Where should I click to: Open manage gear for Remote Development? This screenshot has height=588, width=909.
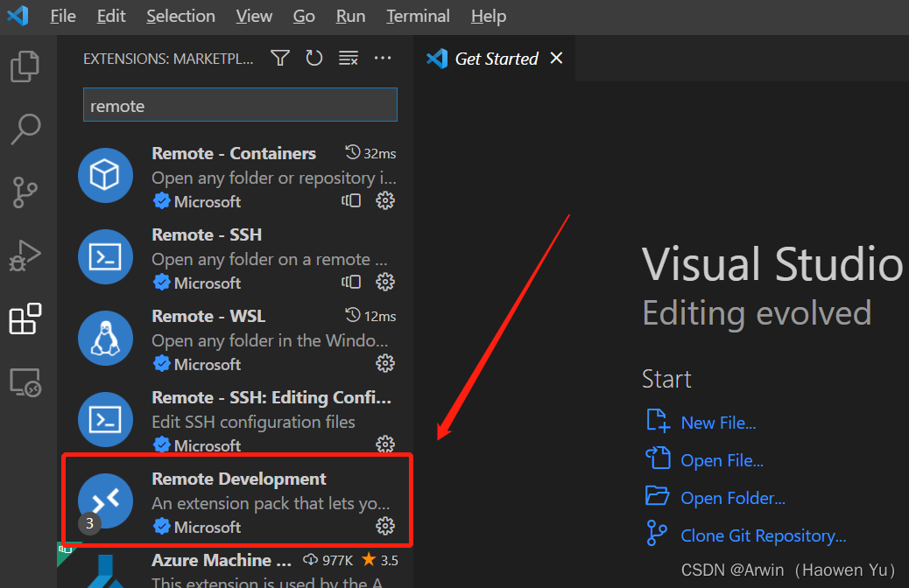coord(385,526)
